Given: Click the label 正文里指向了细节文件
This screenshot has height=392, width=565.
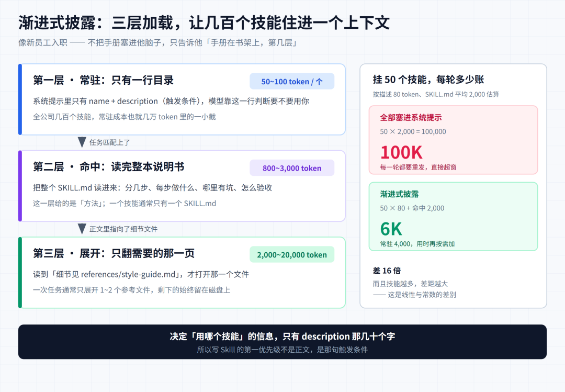Looking at the screenshot, I should click(x=123, y=229).
